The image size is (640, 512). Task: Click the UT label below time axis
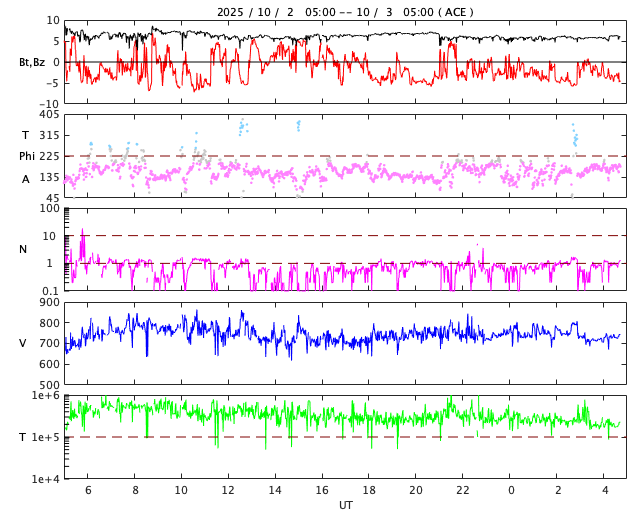click(x=345, y=505)
